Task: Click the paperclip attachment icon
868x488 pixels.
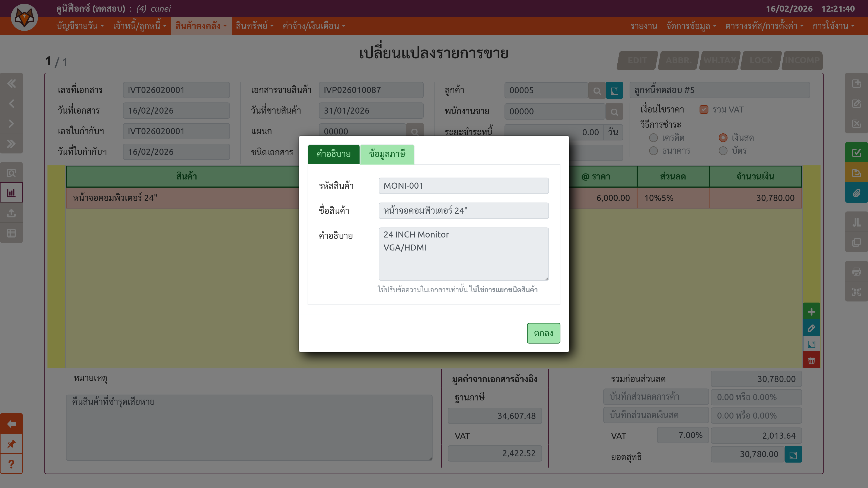Action: (x=856, y=193)
